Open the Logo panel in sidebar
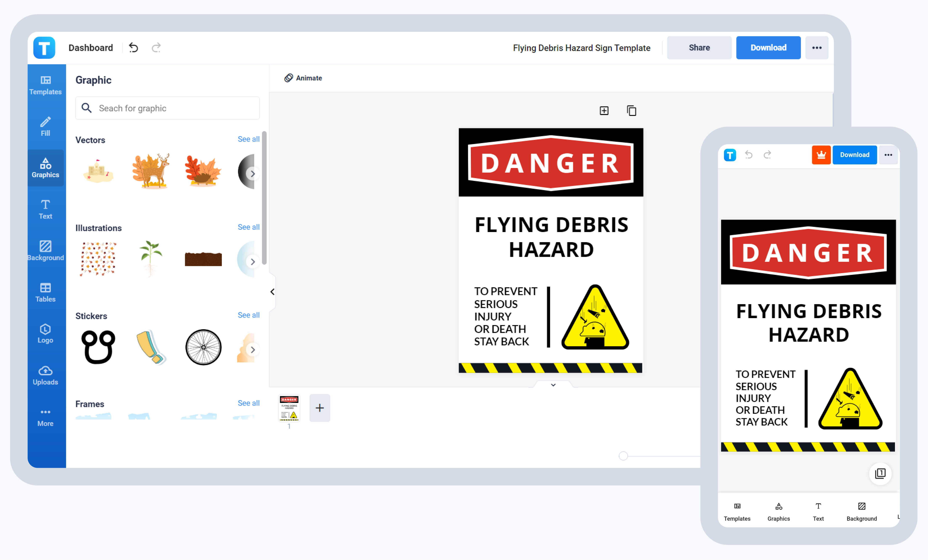928x560 pixels. tap(45, 333)
